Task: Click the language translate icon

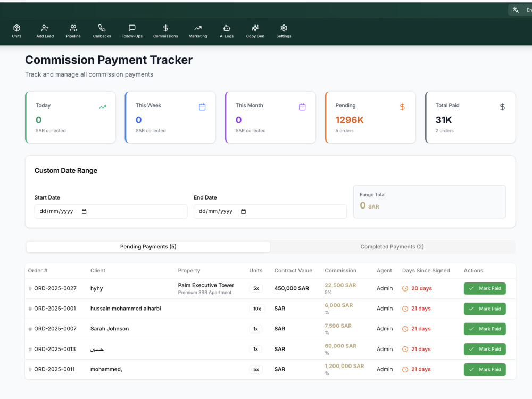Action: tap(516, 10)
